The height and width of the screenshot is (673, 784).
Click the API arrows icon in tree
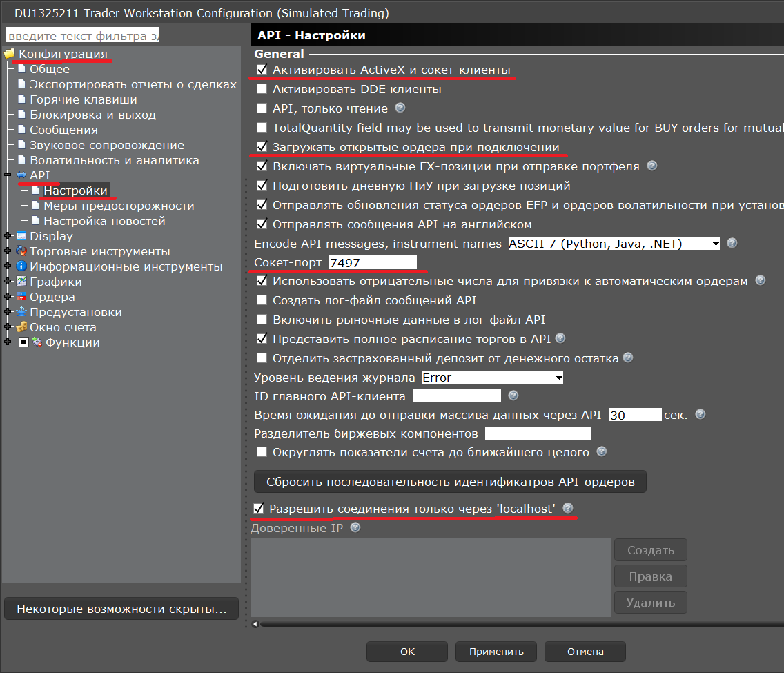[x=21, y=175]
